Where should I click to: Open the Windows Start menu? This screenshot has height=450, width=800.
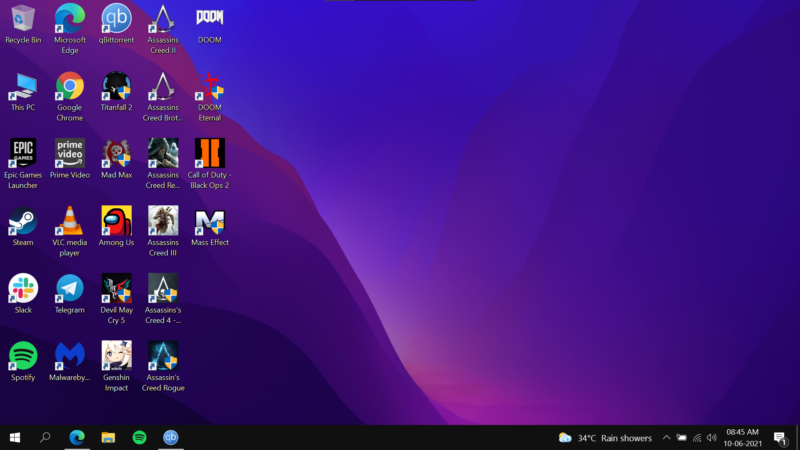15,438
